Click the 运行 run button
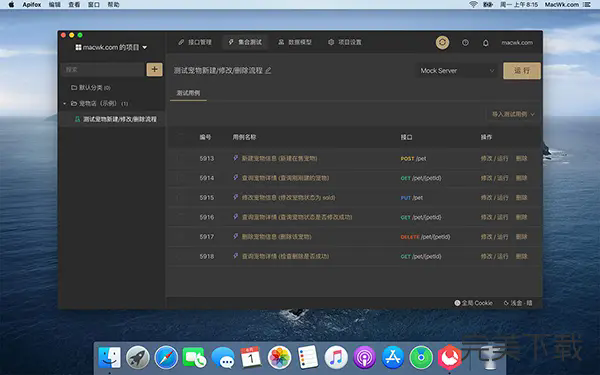Screen dimensions: 600x375 pos(522,71)
